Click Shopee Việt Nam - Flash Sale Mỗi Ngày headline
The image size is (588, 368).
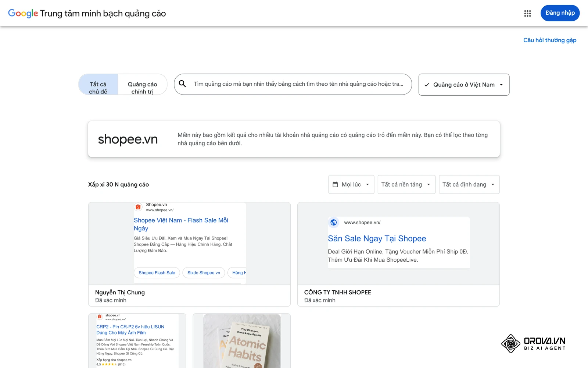coord(181,224)
